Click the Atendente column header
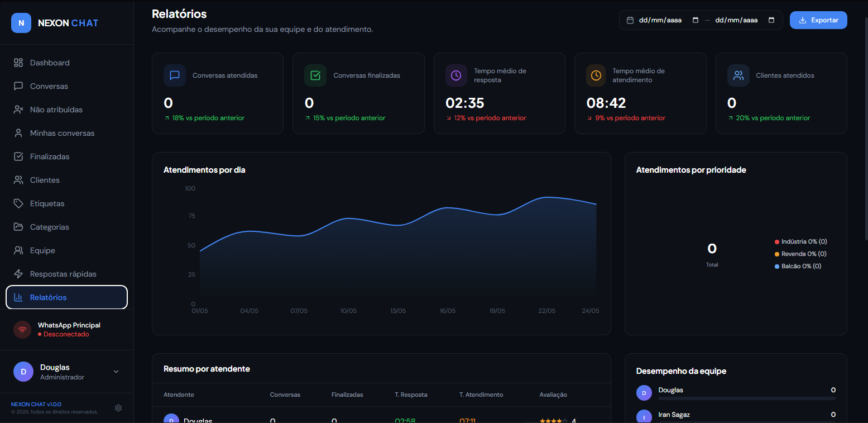 (x=179, y=395)
